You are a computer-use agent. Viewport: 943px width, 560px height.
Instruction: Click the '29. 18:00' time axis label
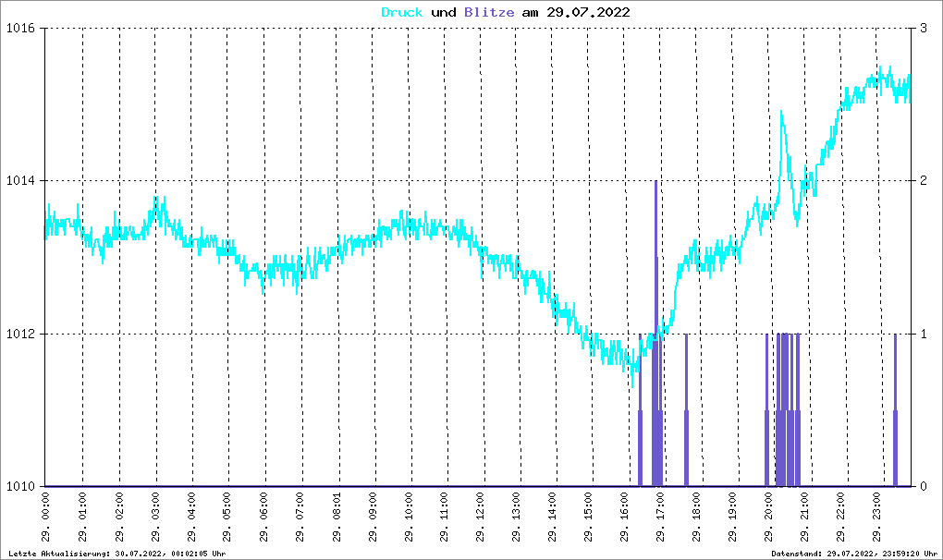pos(696,517)
